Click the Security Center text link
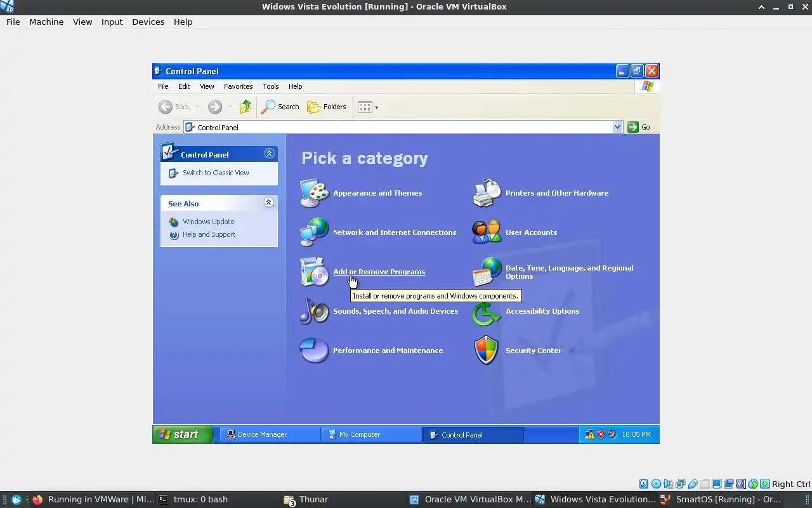Viewport: 812px width, 508px height. pos(534,351)
